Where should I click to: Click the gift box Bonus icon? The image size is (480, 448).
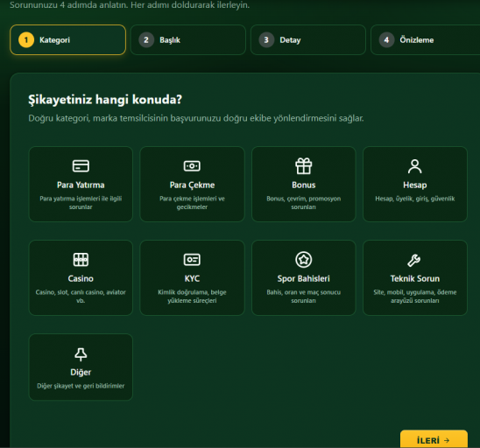click(x=304, y=166)
